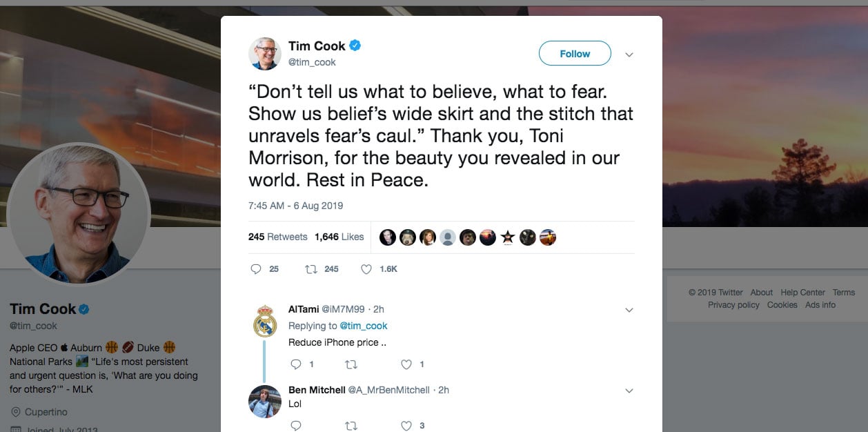This screenshot has height=432, width=868.
Task: Like AlTami's 'Reduce iPhone price' reply
Action: 406,364
